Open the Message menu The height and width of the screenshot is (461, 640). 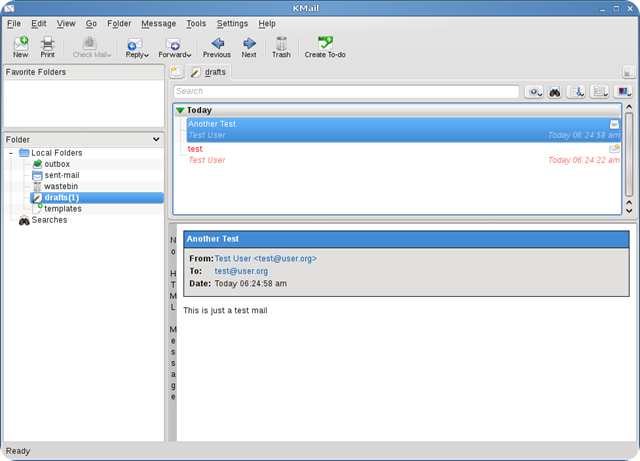click(x=158, y=24)
